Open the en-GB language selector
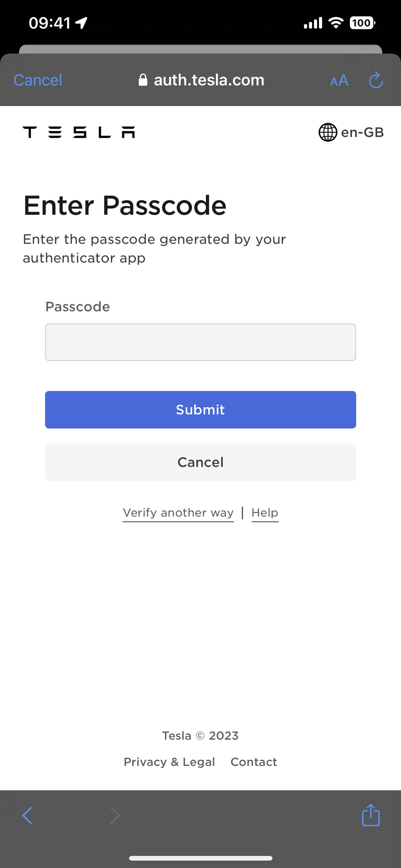This screenshot has height=868, width=401. coord(351,132)
